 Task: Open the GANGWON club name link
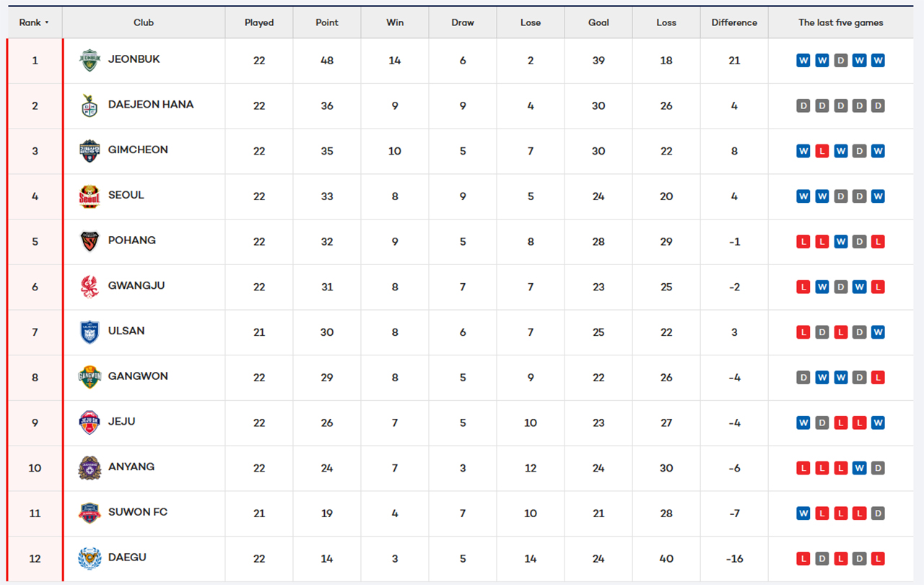[x=138, y=376]
